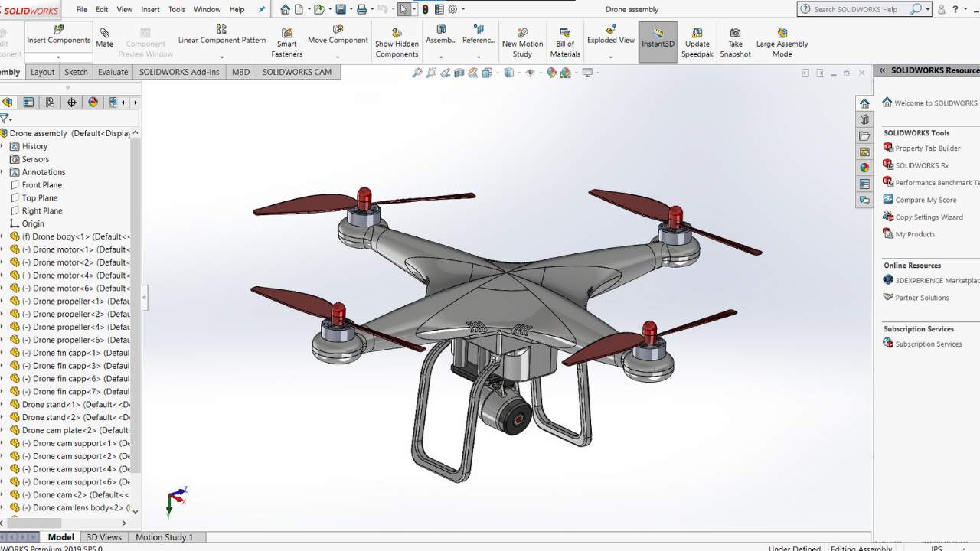The image size is (980, 551).
Task: Open the SOLIDWORKS CAM tab
Action: tap(297, 72)
